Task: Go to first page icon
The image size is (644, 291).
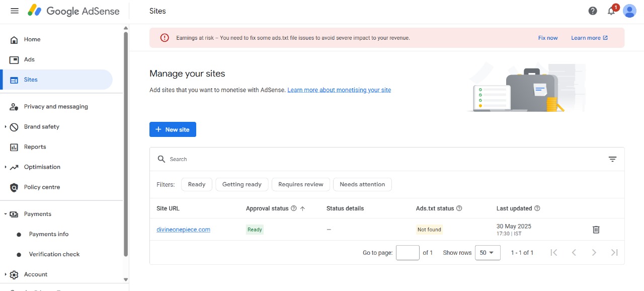Action: point(554,253)
